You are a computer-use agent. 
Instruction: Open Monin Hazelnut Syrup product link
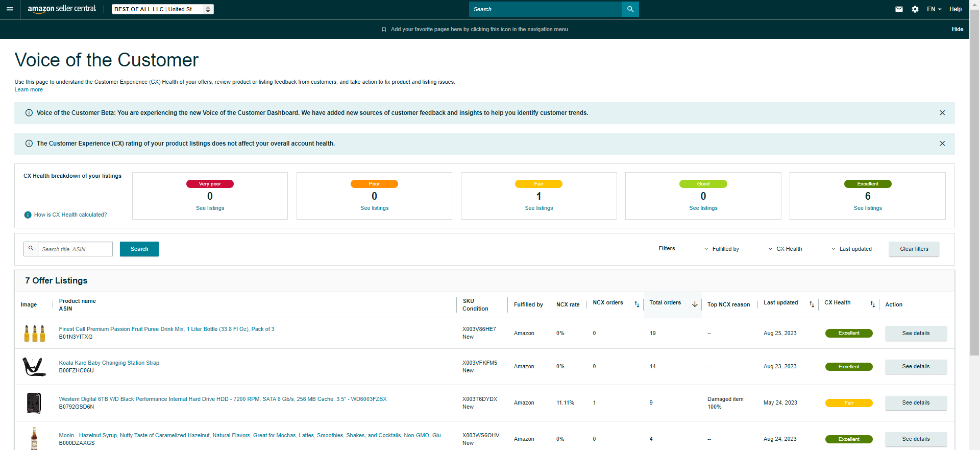(250, 436)
